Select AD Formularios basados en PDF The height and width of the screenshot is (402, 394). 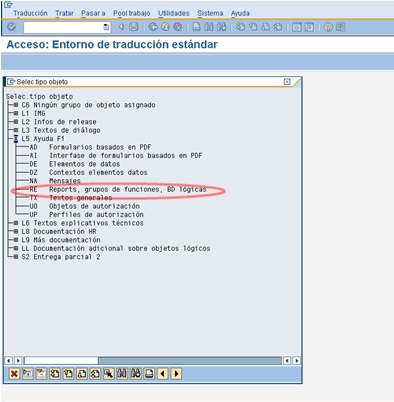coord(90,147)
